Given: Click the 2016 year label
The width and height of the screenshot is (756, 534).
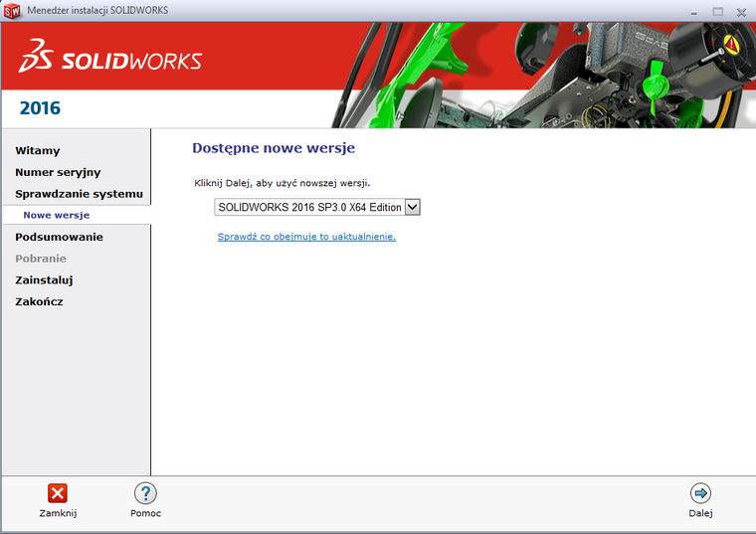Looking at the screenshot, I should pyautogui.click(x=40, y=108).
